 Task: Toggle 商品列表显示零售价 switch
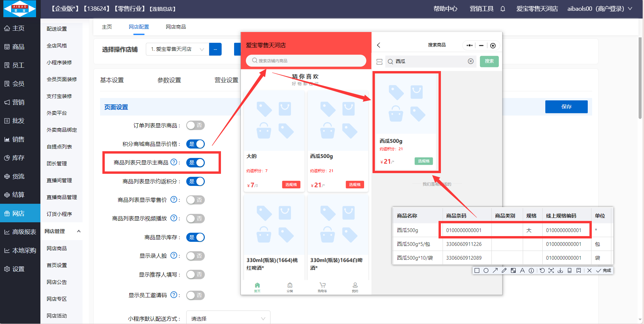[195, 200]
